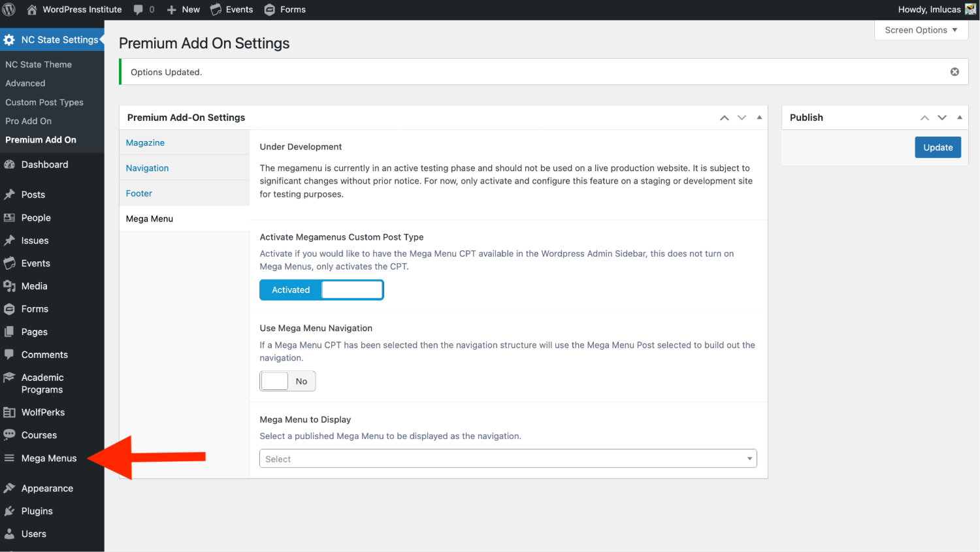Screen dimensions: 980x552
Task: Collapse Premium Add-On Settings panel triangle
Action: [759, 118]
